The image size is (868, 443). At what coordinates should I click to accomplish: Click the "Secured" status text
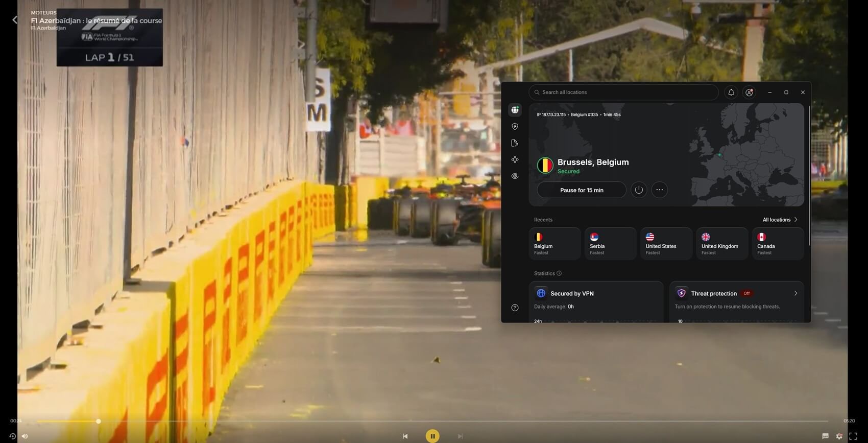point(568,172)
